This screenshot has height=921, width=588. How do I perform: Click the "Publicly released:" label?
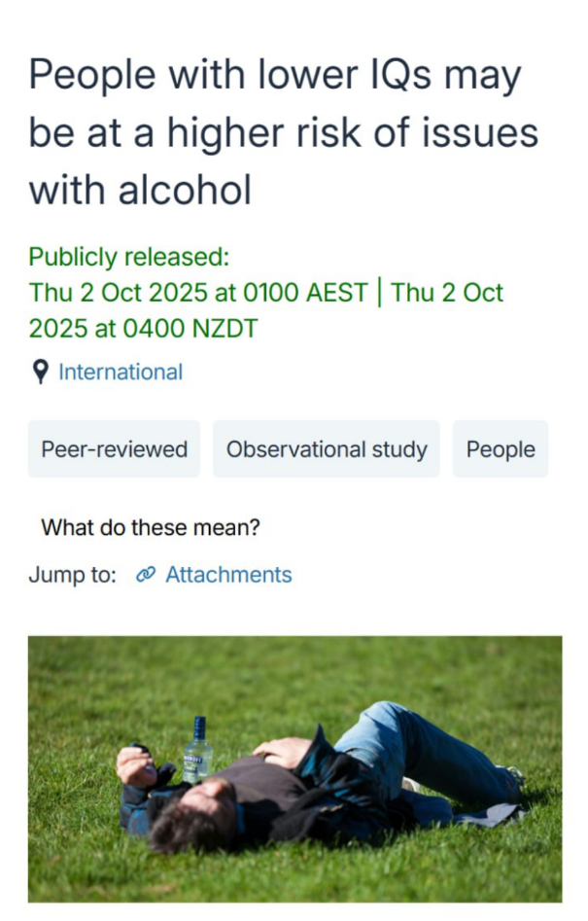tap(129, 258)
